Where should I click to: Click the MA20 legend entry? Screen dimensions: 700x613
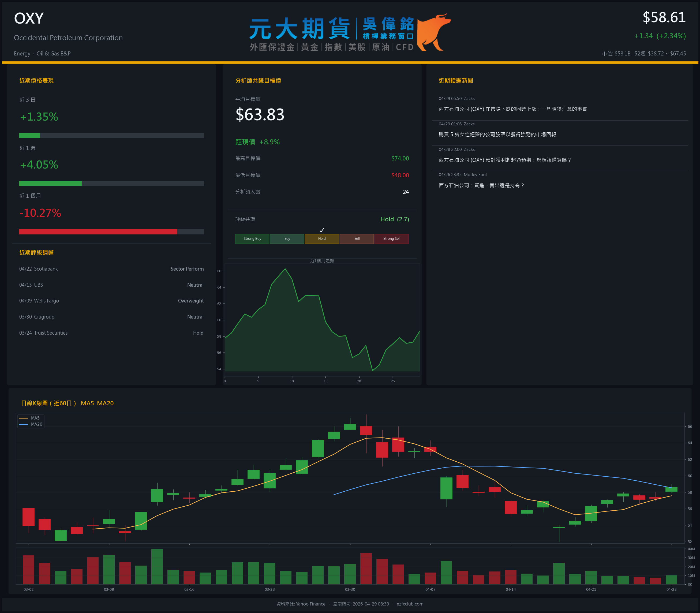[36, 424]
